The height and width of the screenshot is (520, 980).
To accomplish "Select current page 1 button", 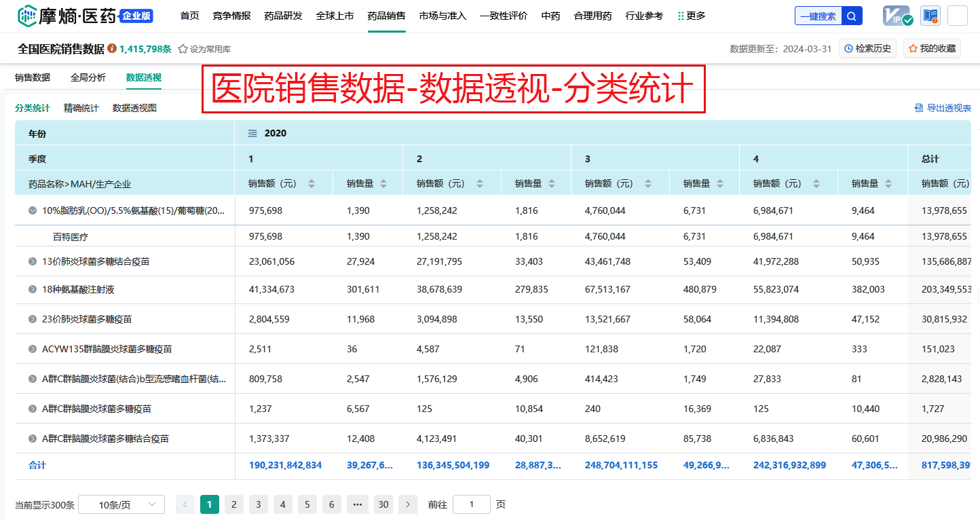I will pos(210,504).
